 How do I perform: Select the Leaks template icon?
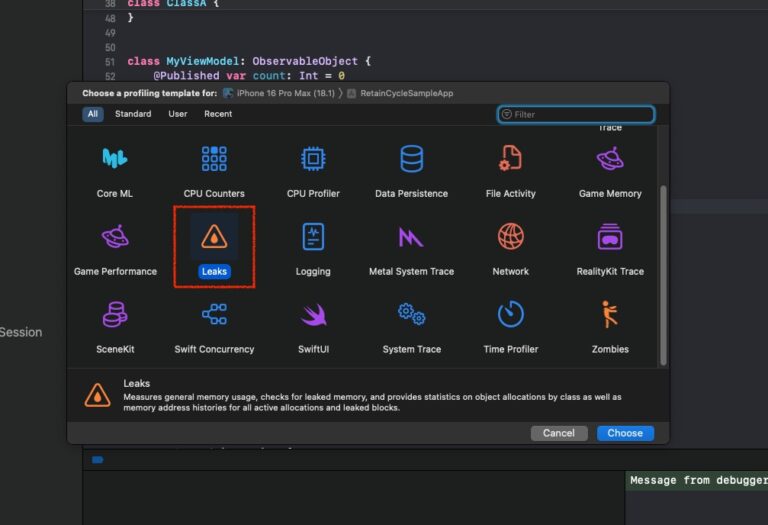[214, 237]
